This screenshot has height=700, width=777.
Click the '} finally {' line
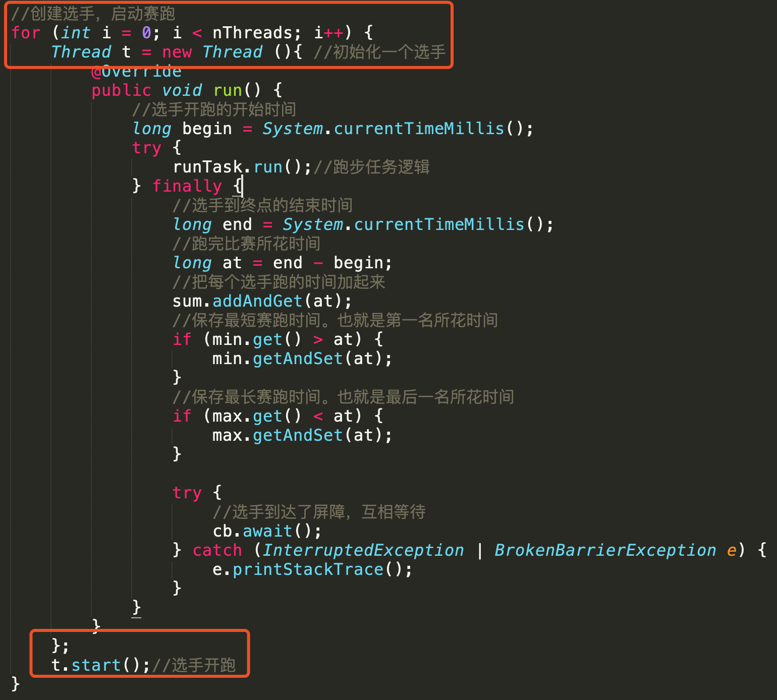coord(187,186)
